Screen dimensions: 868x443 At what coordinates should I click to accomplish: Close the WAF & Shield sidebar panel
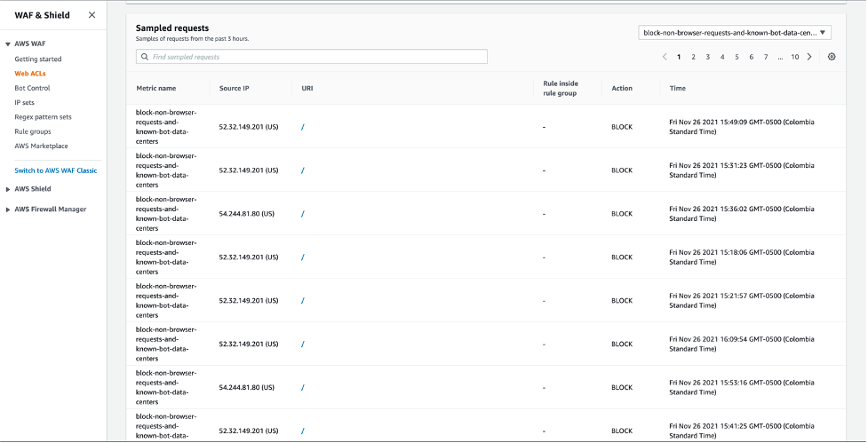tap(92, 15)
